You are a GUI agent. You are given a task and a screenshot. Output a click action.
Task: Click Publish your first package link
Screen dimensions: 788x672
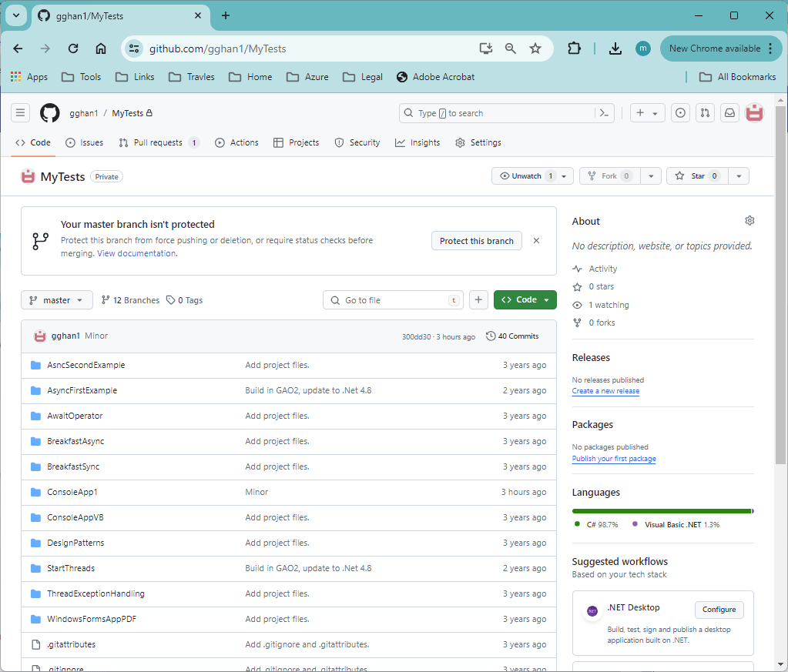coord(614,459)
